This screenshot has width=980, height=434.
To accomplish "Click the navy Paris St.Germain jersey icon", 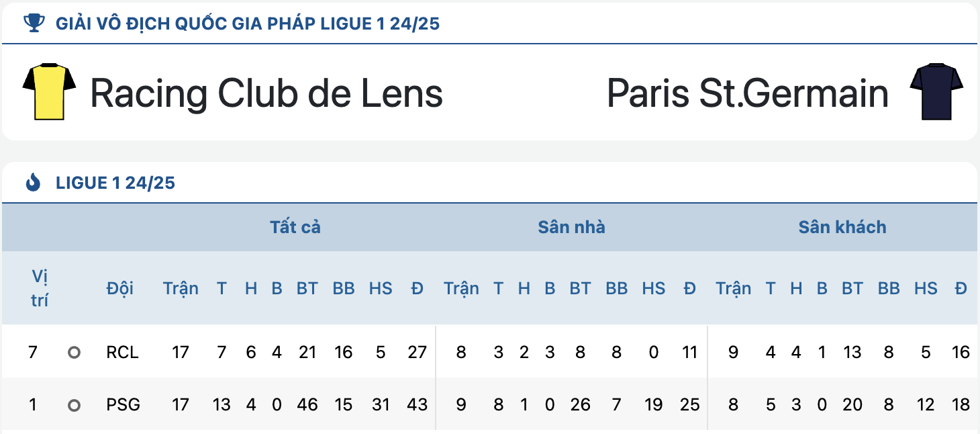I will (936, 92).
